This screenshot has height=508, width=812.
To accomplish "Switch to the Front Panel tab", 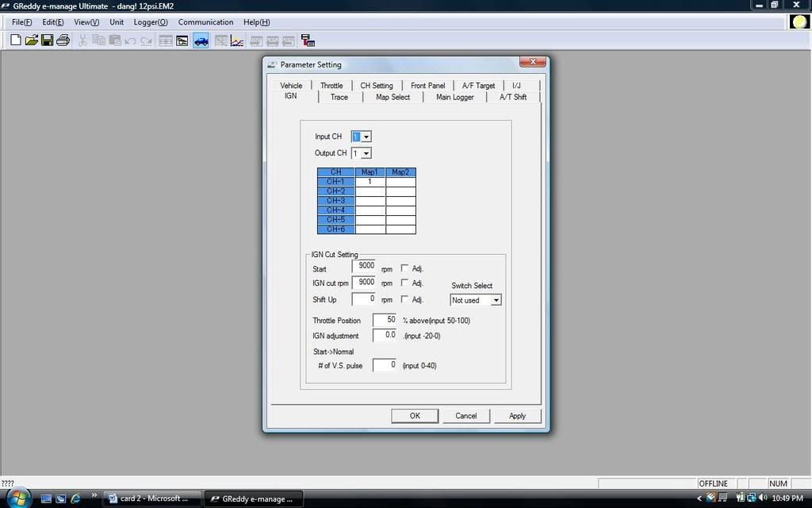I will coord(427,86).
